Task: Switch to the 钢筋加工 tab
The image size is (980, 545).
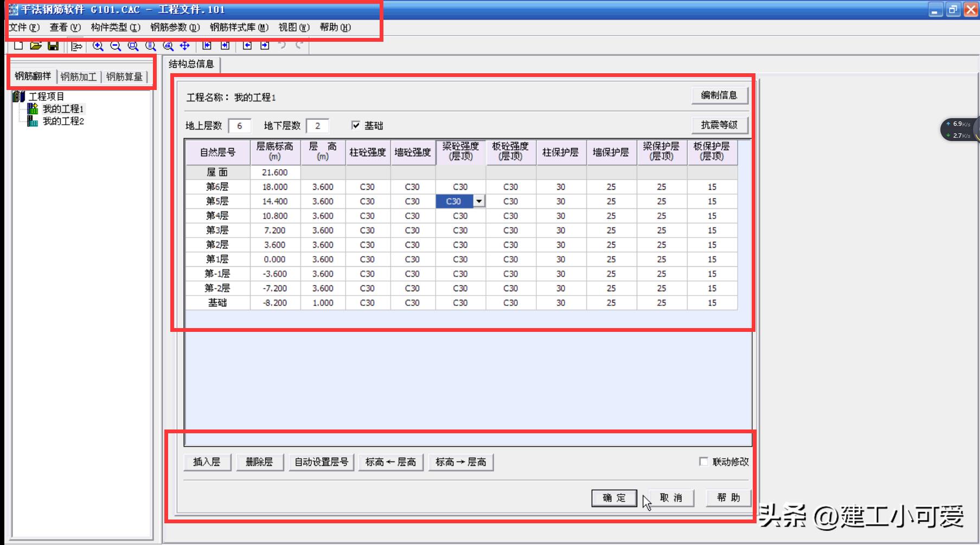Action: point(79,77)
